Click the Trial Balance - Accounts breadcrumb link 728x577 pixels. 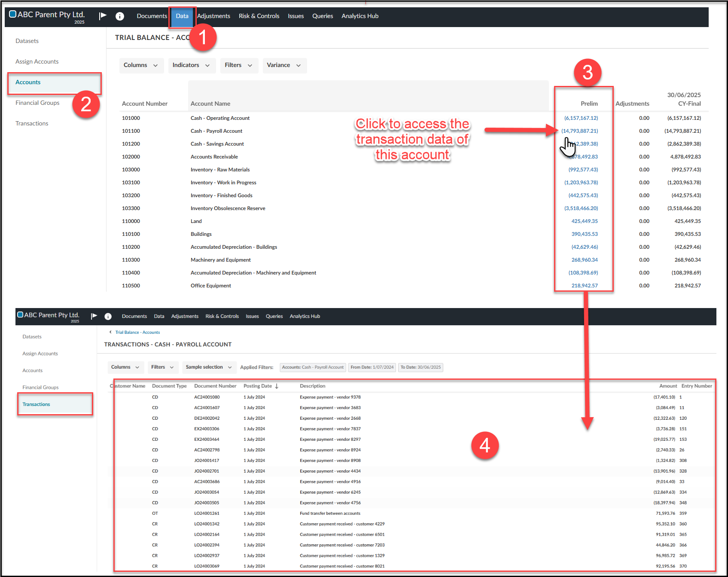(x=137, y=332)
